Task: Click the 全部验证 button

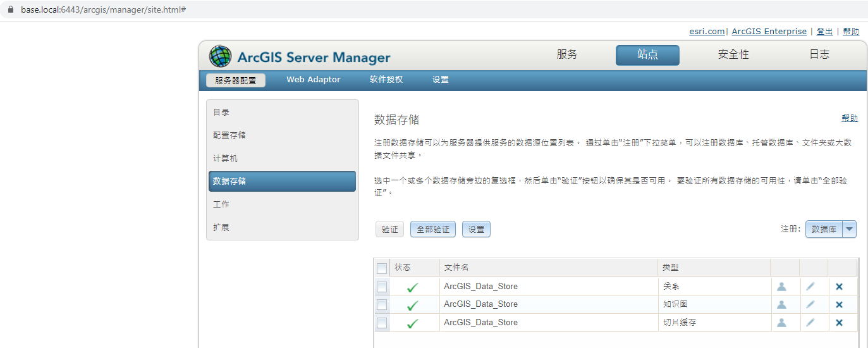Action: click(433, 229)
